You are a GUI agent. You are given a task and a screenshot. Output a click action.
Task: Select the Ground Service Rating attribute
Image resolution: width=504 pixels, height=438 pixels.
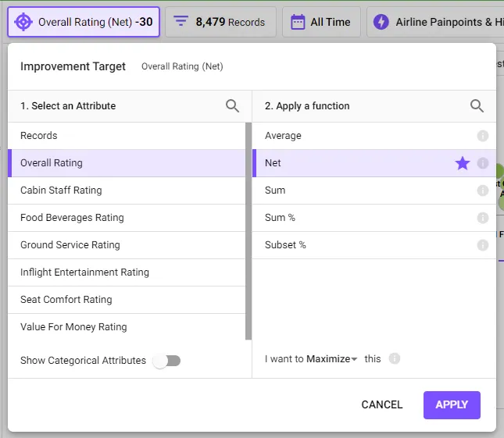(127, 244)
